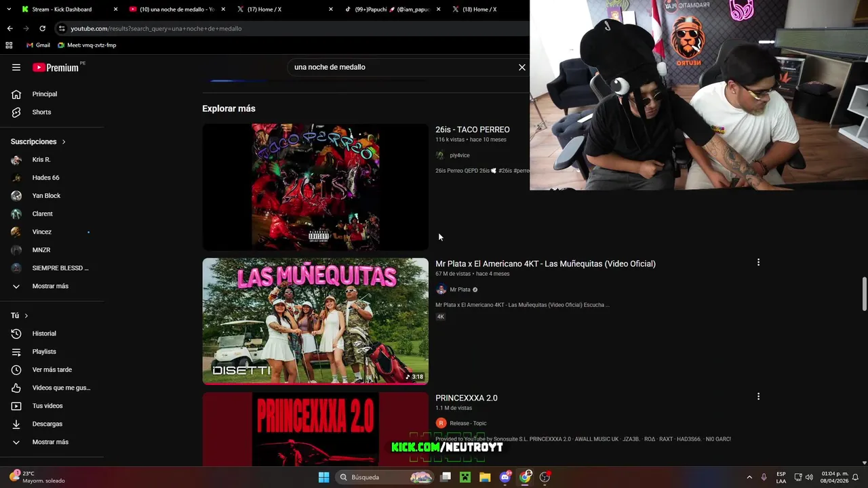The image size is (868, 488).
Task: Open File Explorer on the taskbar
Action: coord(485,477)
